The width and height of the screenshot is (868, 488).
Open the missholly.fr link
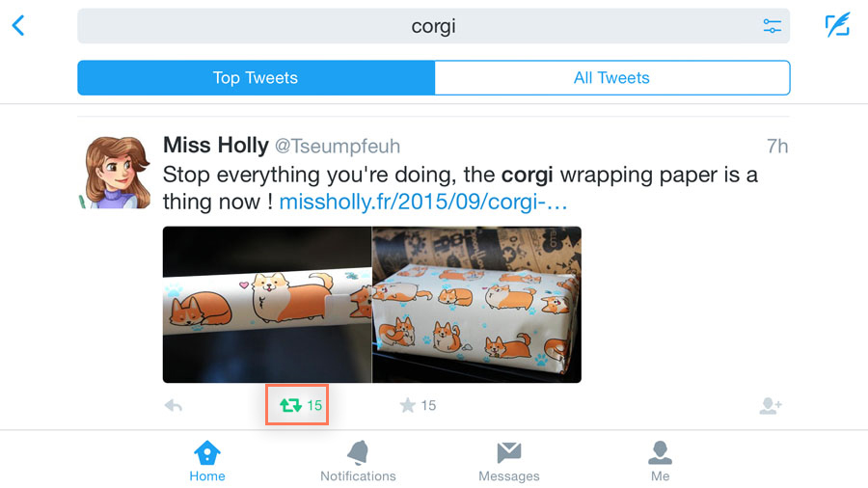[x=422, y=203]
